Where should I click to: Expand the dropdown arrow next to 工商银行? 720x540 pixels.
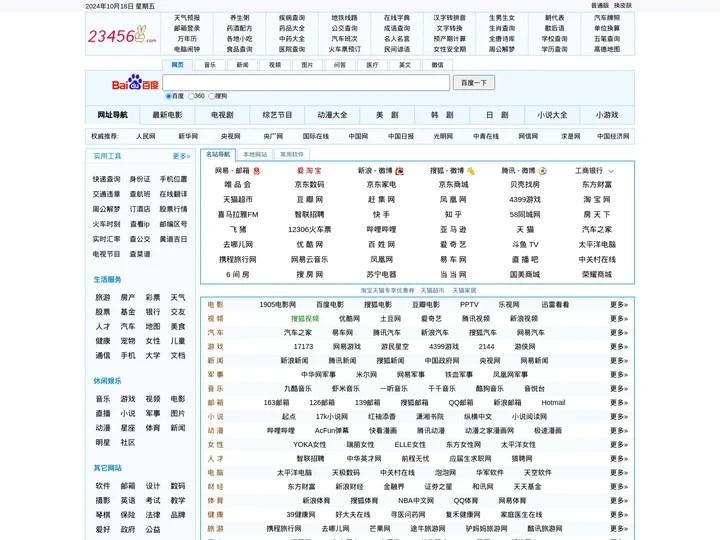click(x=611, y=171)
